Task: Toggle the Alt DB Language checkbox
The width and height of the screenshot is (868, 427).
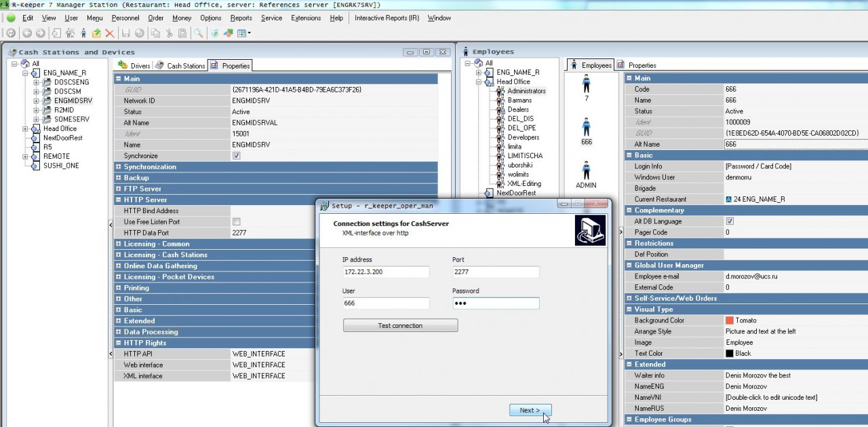Action: point(730,221)
